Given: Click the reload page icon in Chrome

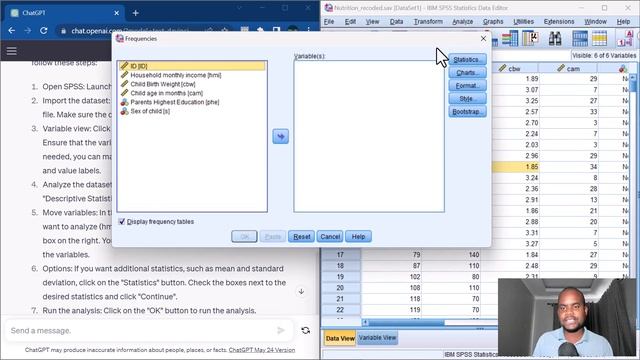Looking at the screenshot, I should (x=44, y=31).
